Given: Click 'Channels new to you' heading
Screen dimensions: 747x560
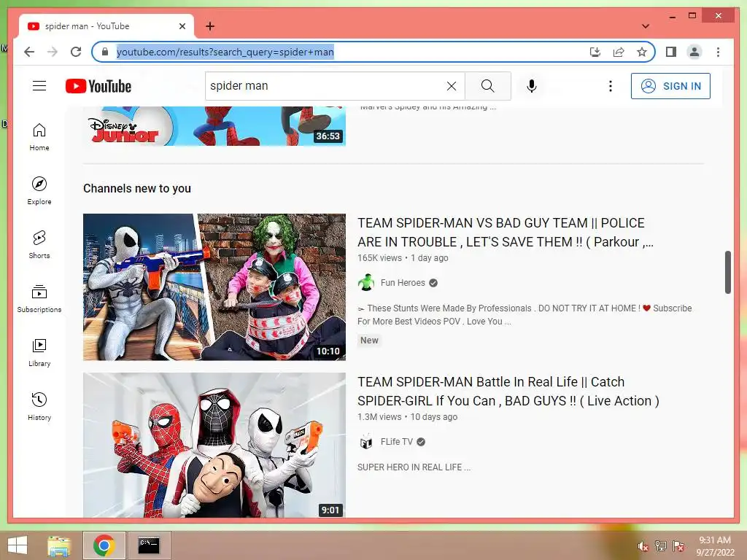Looking at the screenshot, I should tap(137, 189).
